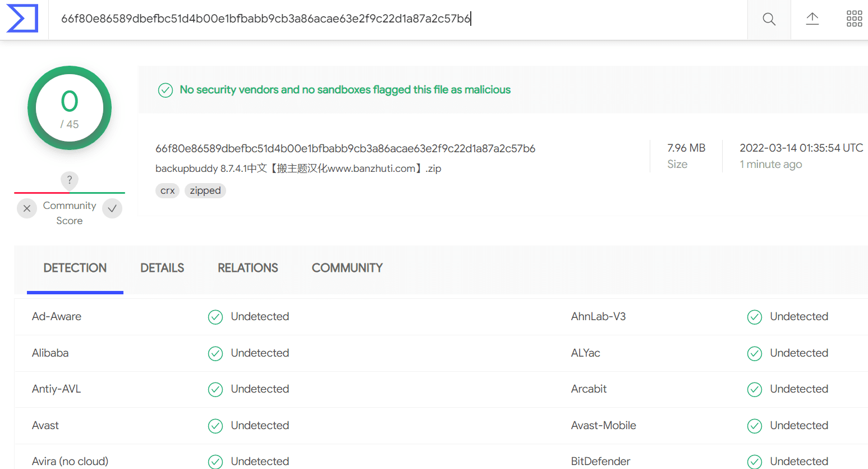868x469 pixels.
Task: Switch to the DETAILS tab
Action: pos(162,268)
